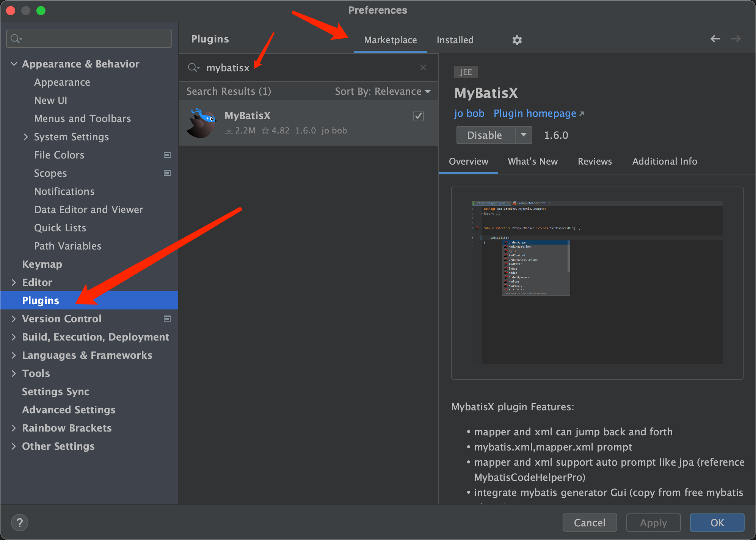Expand the Tools section

pyautogui.click(x=14, y=373)
